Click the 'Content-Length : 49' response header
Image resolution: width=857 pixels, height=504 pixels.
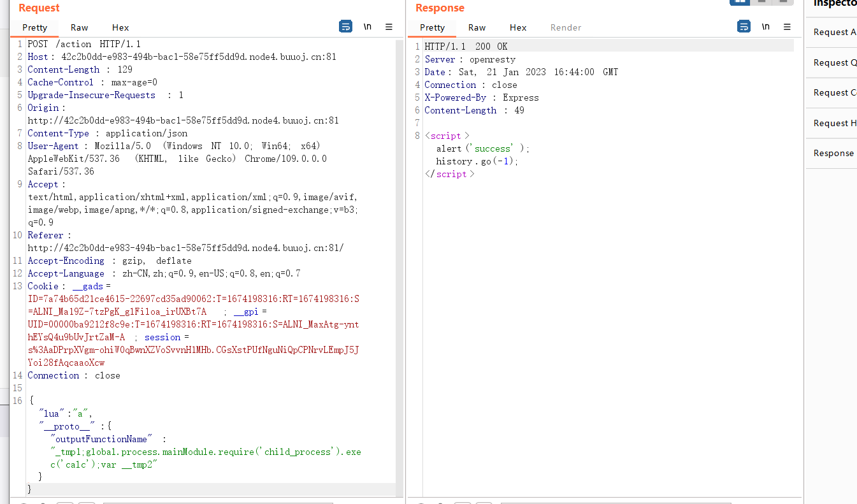click(x=475, y=110)
